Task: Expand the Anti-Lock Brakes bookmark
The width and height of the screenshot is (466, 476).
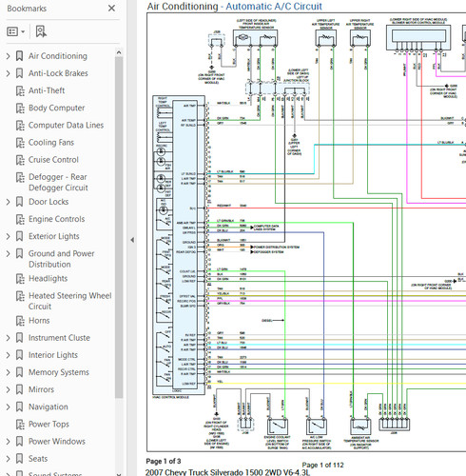Action: [x=8, y=73]
